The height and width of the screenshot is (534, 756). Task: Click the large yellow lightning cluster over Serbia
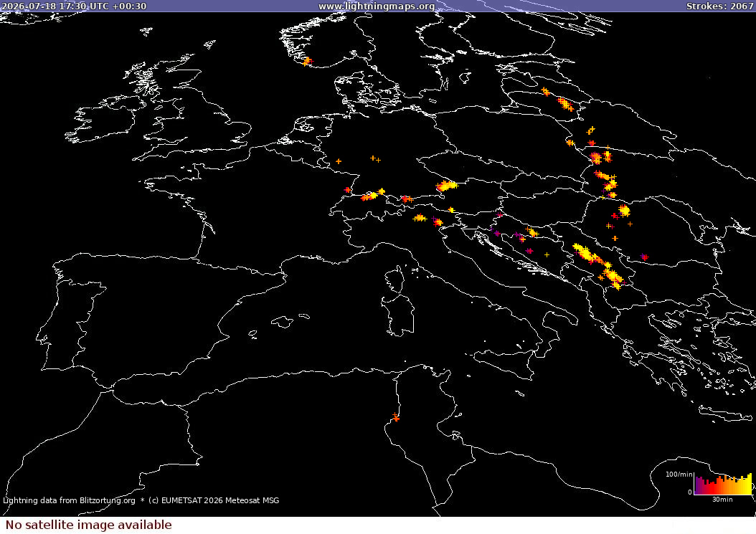(586, 253)
